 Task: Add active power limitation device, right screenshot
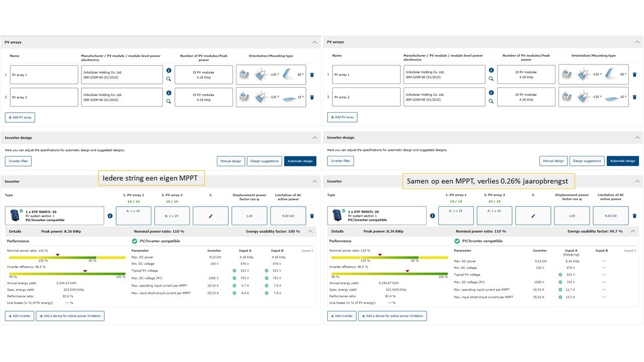(x=392, y=316)
